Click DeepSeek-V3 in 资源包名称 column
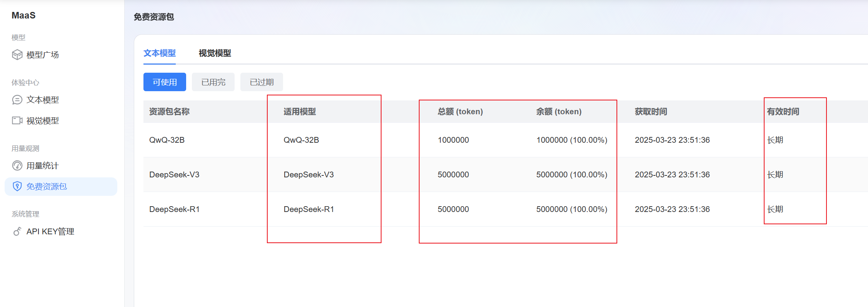 174,175
